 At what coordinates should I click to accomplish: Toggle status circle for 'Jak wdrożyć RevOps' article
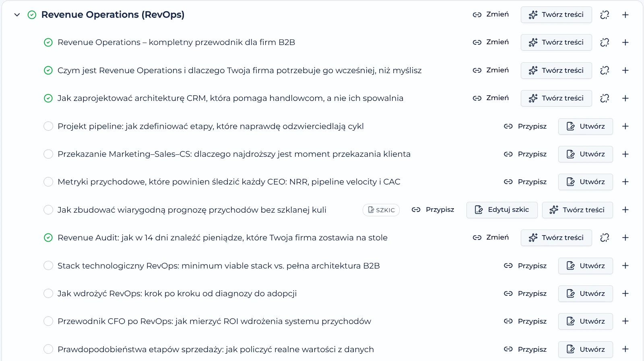[48, 293]
